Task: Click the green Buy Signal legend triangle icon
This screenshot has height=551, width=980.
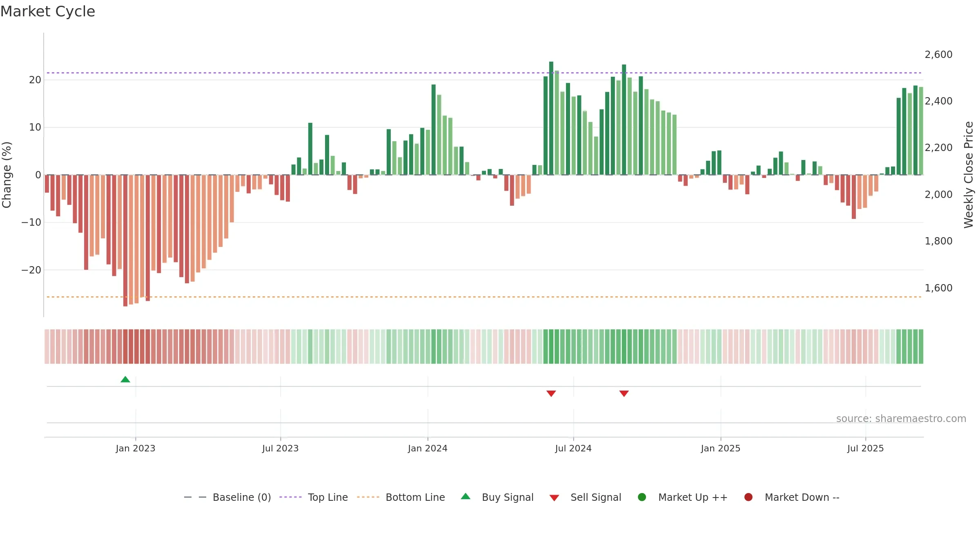Action: coord(465,496)
